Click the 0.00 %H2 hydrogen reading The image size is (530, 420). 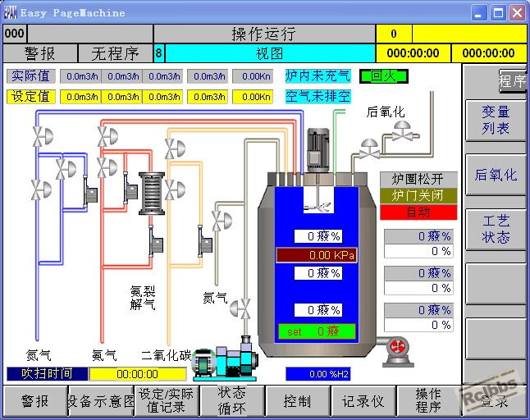click(318, 374)
